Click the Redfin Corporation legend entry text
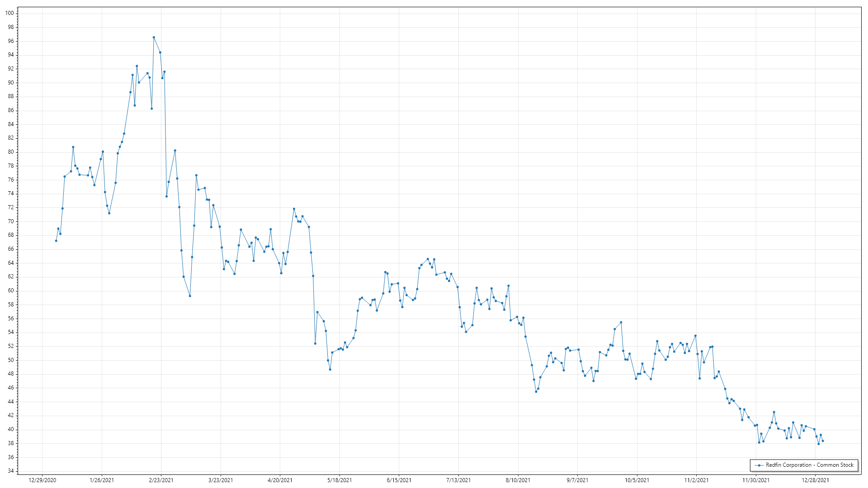This screenshot has height=488, width=868. tap(809, 465)
